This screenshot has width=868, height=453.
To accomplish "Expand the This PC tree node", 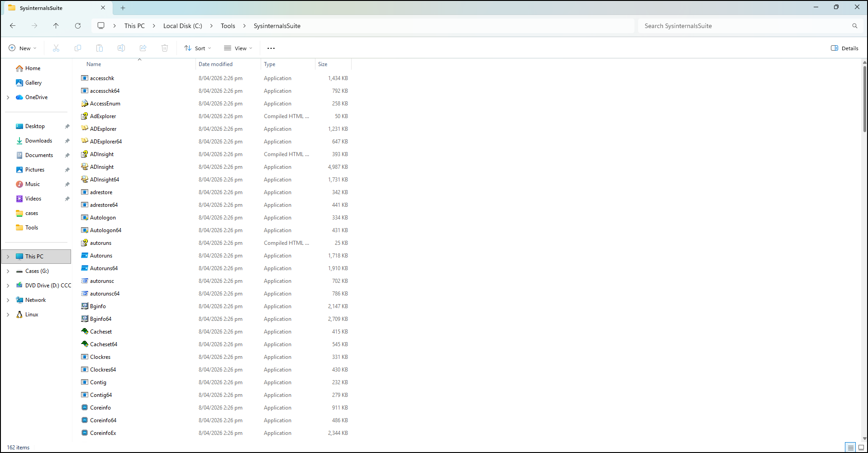I will pyautogui.click(x=8, y=257).
